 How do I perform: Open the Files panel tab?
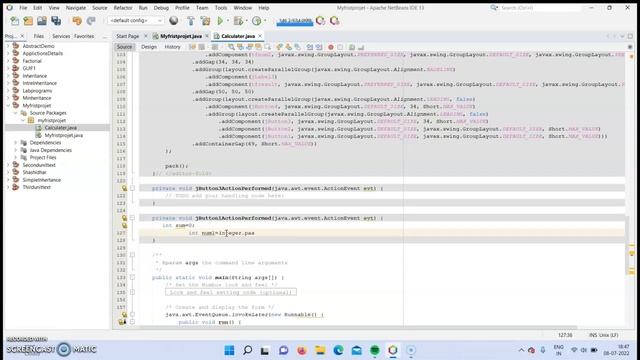point(39,36)
